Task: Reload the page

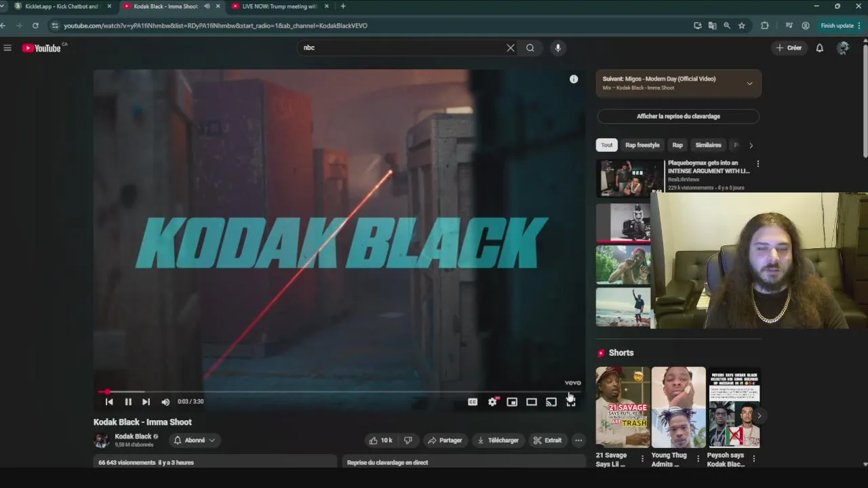Action: 35,26
